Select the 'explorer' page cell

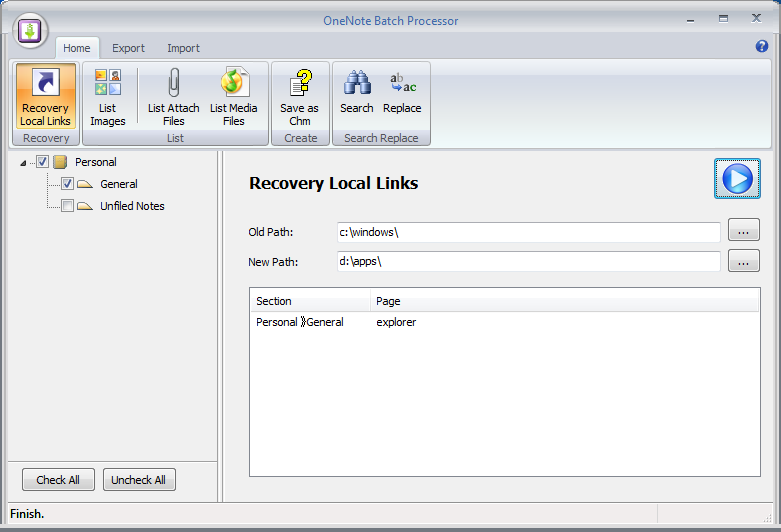click(396, 322)
